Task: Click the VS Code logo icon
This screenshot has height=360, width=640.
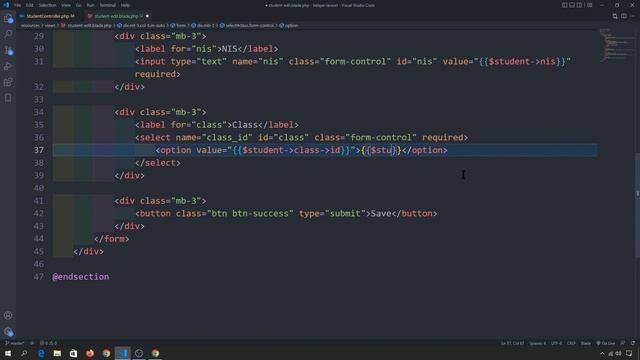Action: click(6, 5)
